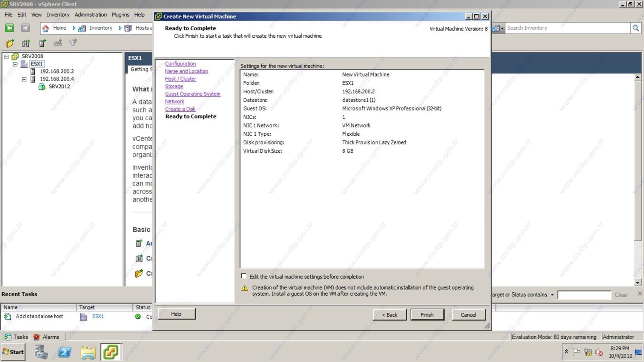Click the Forward navigation arrow
The width and height of the screenshot is (644, 362).
tap(25, 28)
